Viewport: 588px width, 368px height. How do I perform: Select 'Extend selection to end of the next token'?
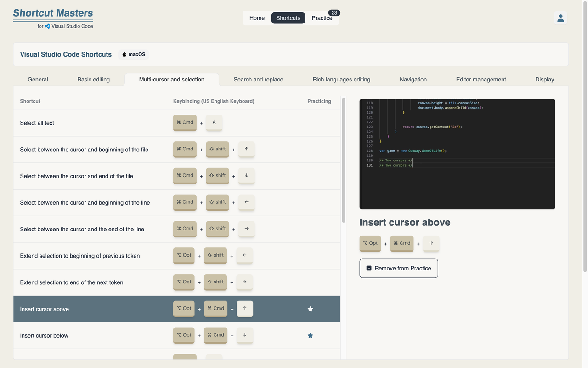coord(177,282)
